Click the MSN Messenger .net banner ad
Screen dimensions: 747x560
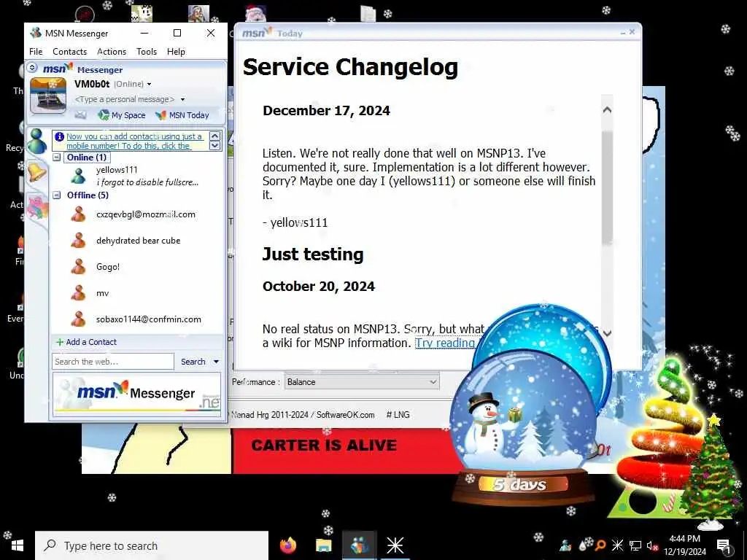[x=136, y=394]
